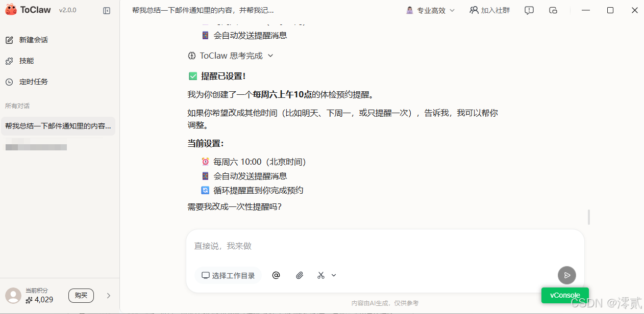Click the brain icon beside ToClaw 思考完成
This screenshot has width=644, height=314.
tap(192, 56)
